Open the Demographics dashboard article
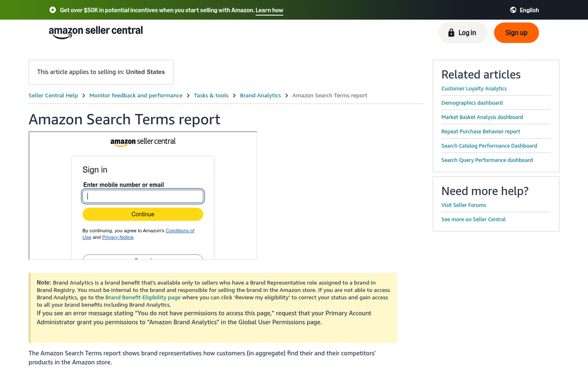Viewport: 588px width, 368px height. 472,103
